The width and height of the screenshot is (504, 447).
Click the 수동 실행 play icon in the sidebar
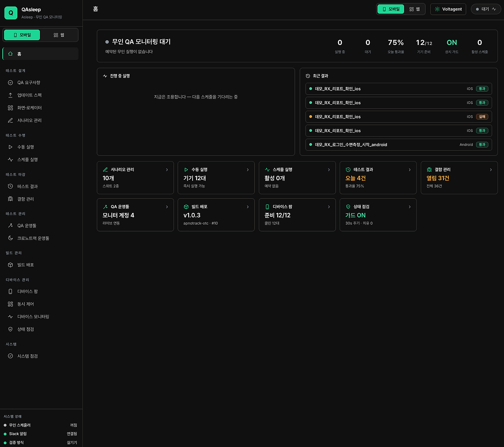coord(11,147)
